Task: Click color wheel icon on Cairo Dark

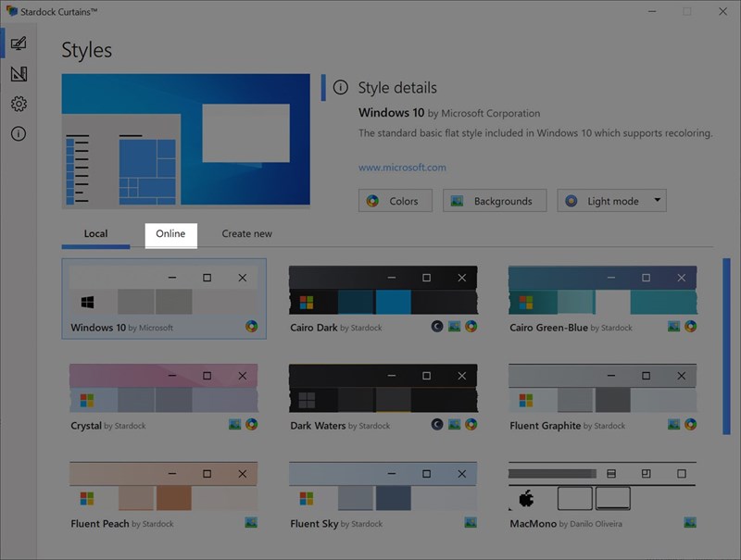Action: pos(471,326)
